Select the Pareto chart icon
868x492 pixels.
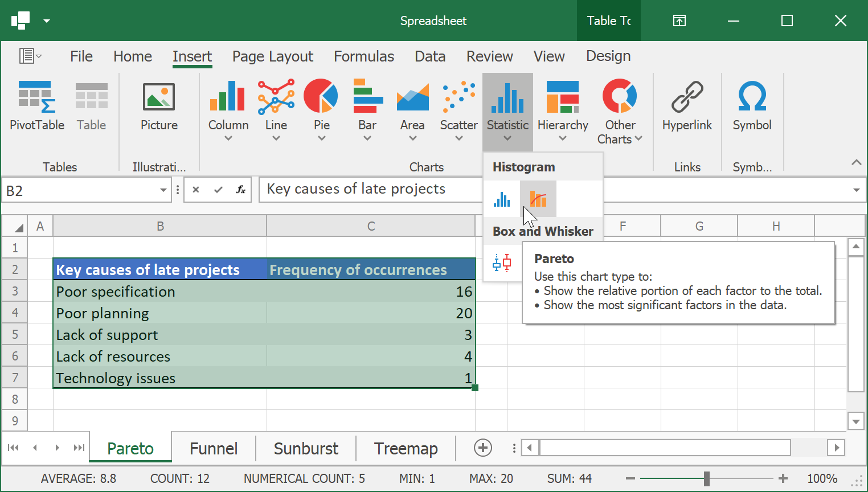(x=538, y=199)
